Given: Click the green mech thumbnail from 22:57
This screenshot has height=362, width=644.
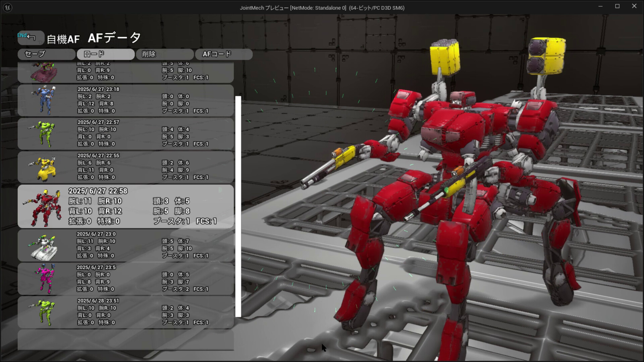Looking at the screenshot, I should [45, 133].
